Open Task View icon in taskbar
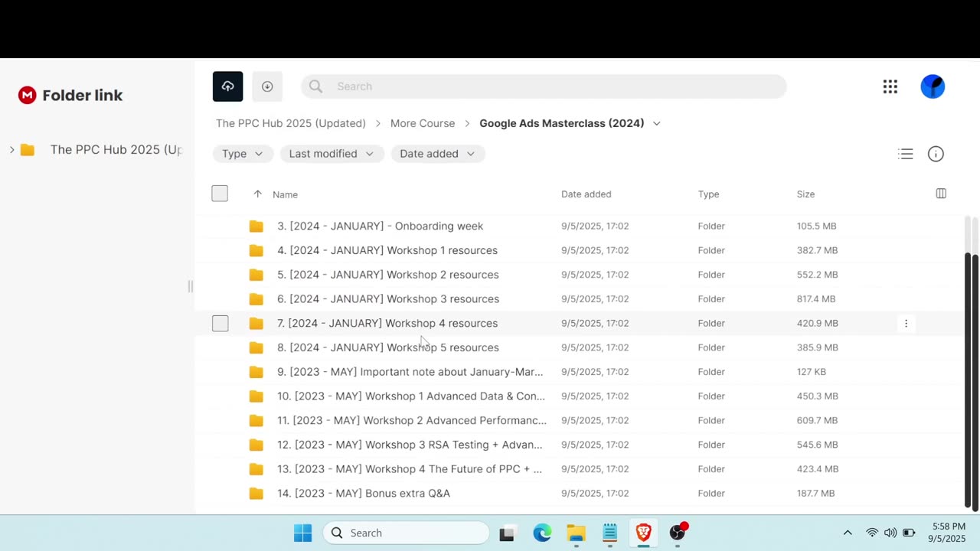The width and height of the screenshot is (980, 551). pyautogui.click(x=507, y=533)
